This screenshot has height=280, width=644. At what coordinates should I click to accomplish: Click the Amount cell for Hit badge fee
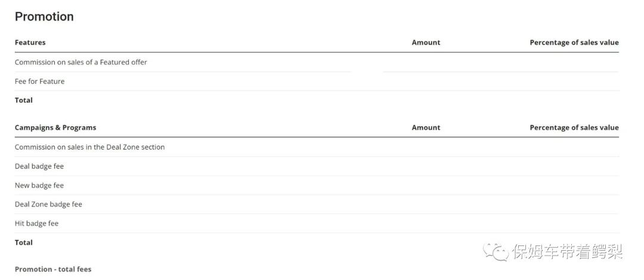click(426, 223)
